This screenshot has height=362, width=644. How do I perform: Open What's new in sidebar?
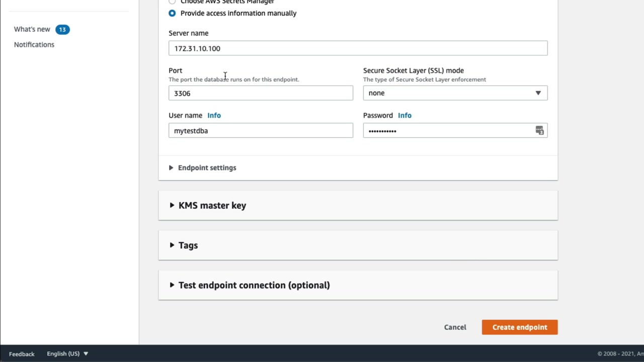click(32, 30)
